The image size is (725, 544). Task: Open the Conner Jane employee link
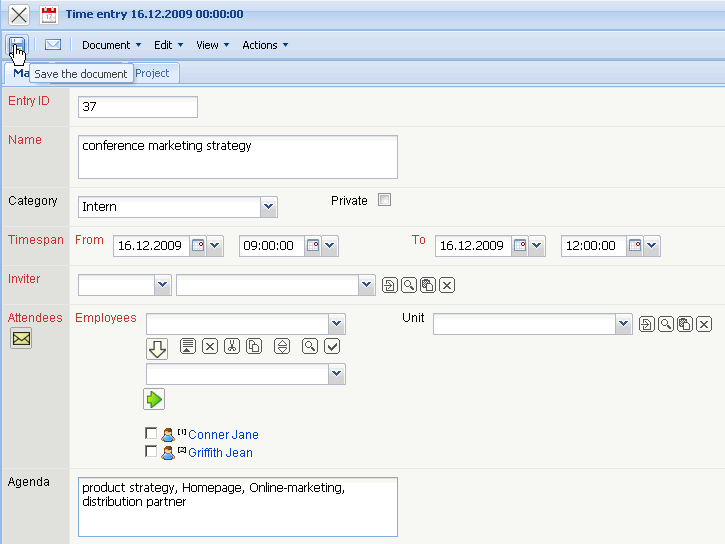tap(223, 435)
